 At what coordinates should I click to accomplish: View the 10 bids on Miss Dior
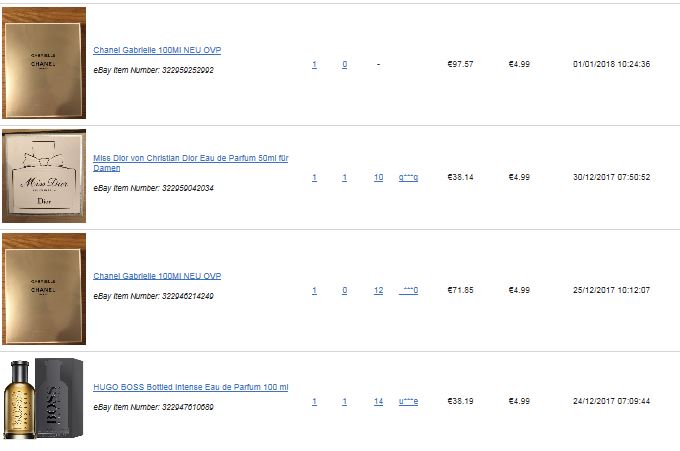(x=379, y=177)
